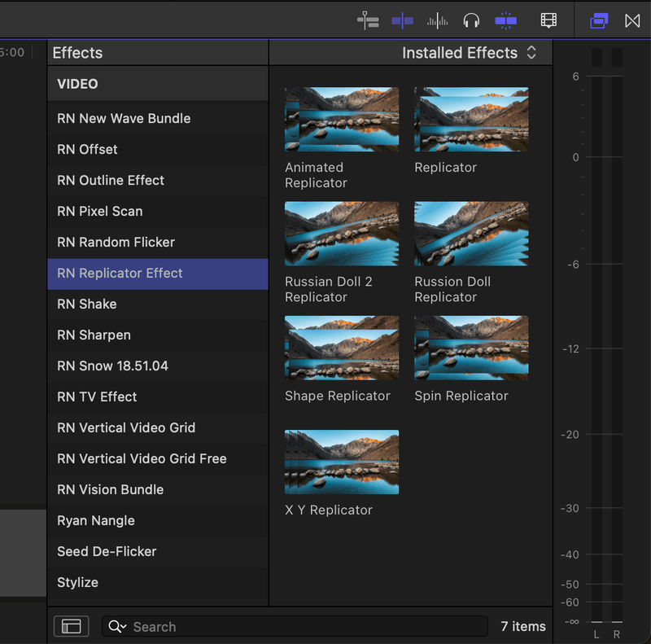Pick the Russian Doll 2 Replicator thumbnail
This screenshot has height=644, width=651.
click(x=342, y=234)
